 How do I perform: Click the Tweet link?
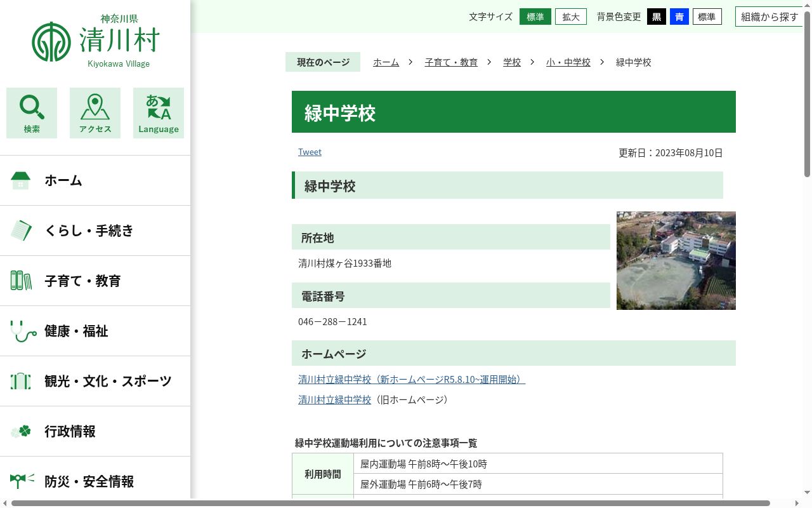[x=310, y=152]
